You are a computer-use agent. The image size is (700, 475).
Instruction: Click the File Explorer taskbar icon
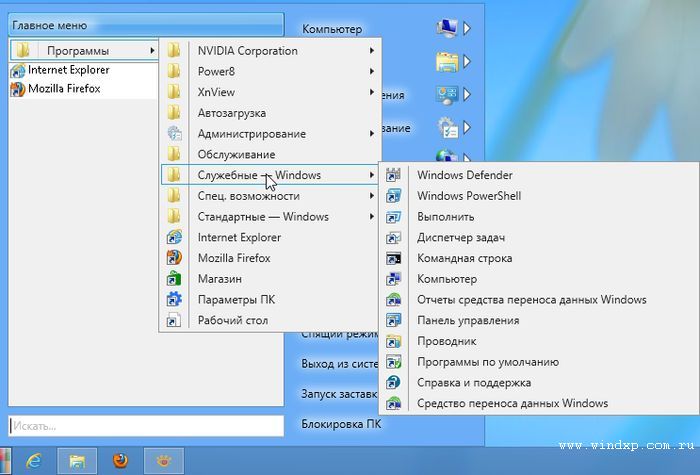(x=77, y=461)
